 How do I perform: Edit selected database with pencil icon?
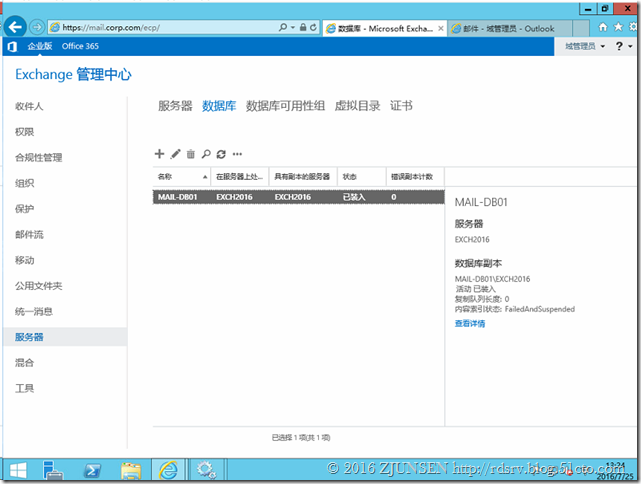point(175,154)
